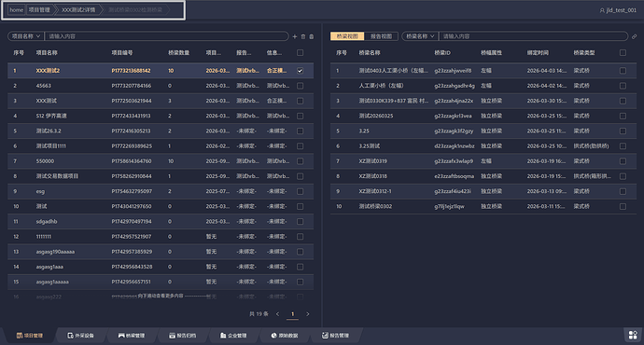This screenshot has width=644, height=345.
Task: Select bridge row XZ测试0318
Action: pos(483,176)
